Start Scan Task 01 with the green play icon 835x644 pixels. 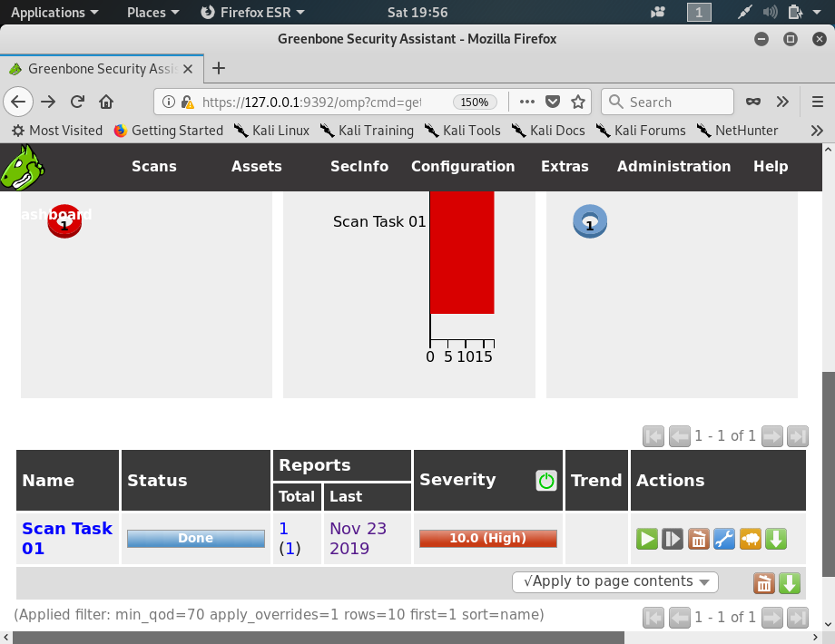click(646, 539)
